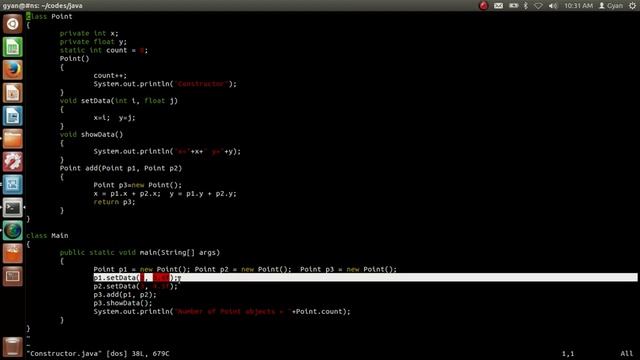The image size is (640, 360).
Task: Click the 'count++;' statement
Action: pos(110,76)
